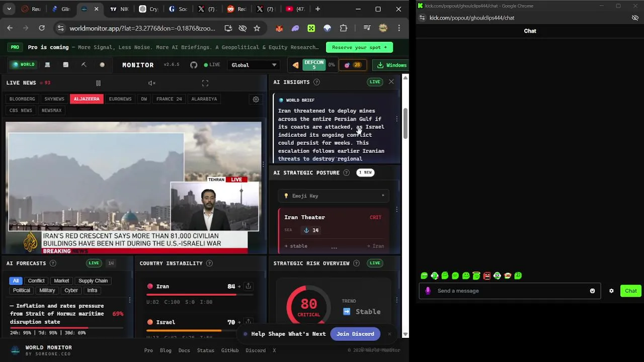Image resolution: width=644 pixels, height=362 pixels.
Task: Select the pickaxe commodity variant icon
Action: pyautogui.click(x=84, y=65)
